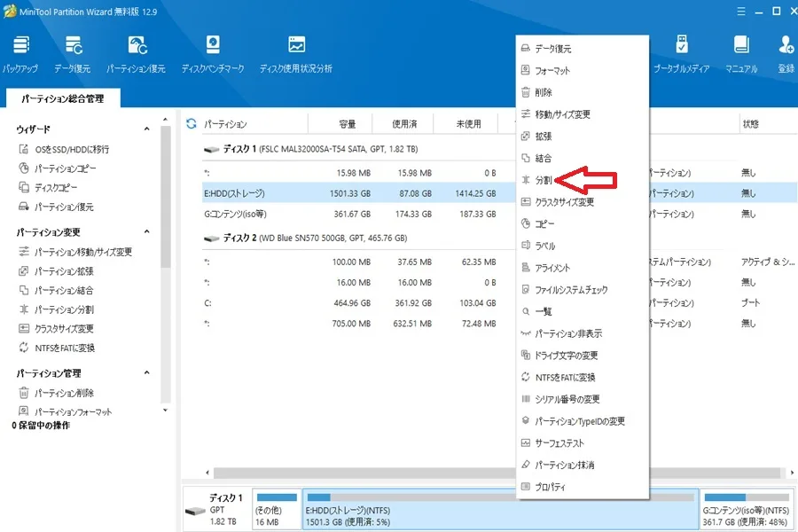
Task: Click パーティション拡張 in sidebar
Action: (x=56, y=271)
